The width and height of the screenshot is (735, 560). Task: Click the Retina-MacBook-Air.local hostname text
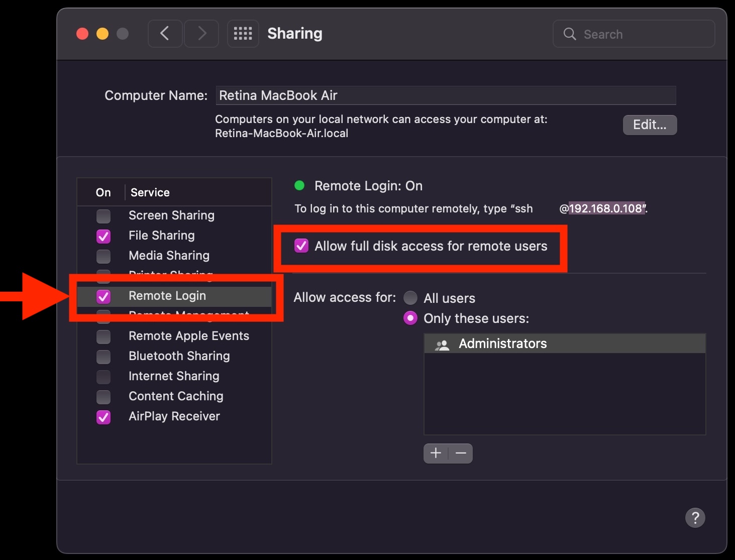point(281,134)
